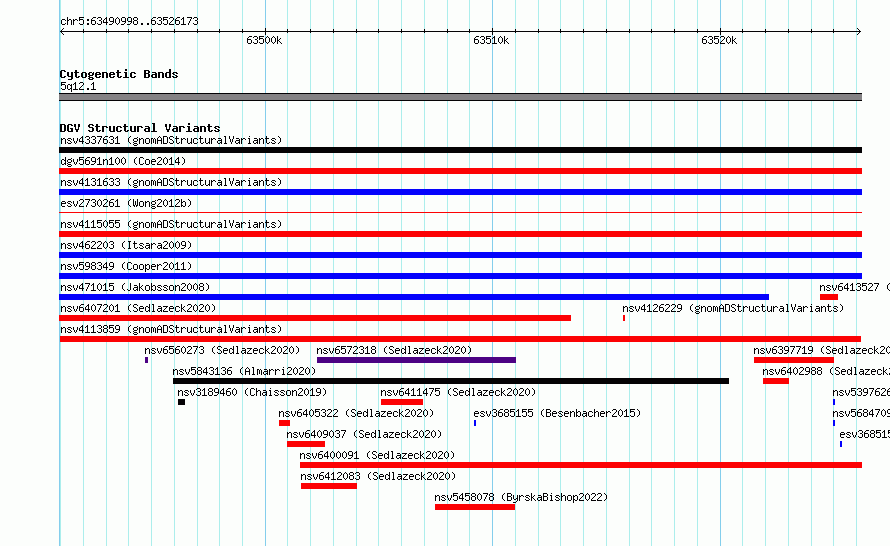Image resolution: width=890 pixels, height=546 pixels.
Task: Click the tiny red nsv4126229 marker
Action: tap(624, 318)
